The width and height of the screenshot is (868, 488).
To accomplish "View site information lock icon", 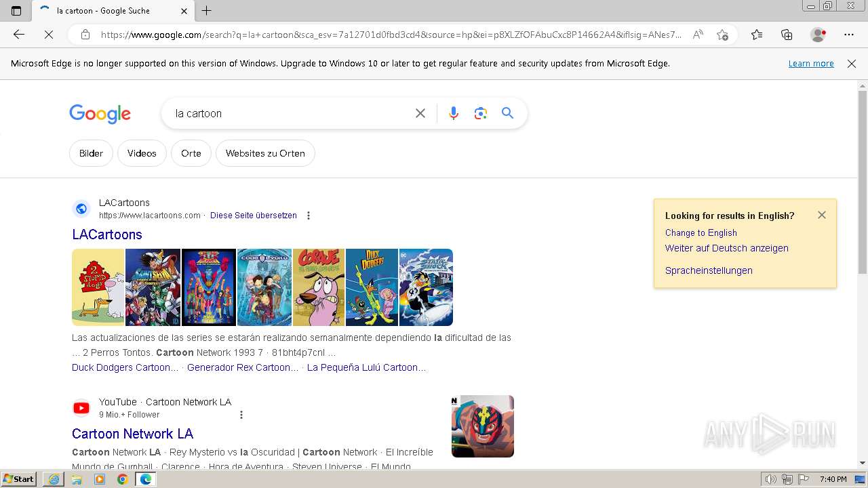I will (85, 35).
